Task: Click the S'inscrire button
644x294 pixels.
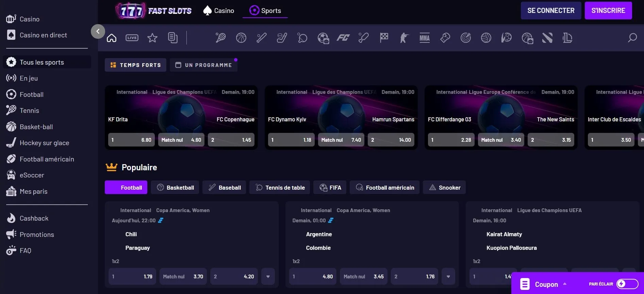Action: click(608, 11)
